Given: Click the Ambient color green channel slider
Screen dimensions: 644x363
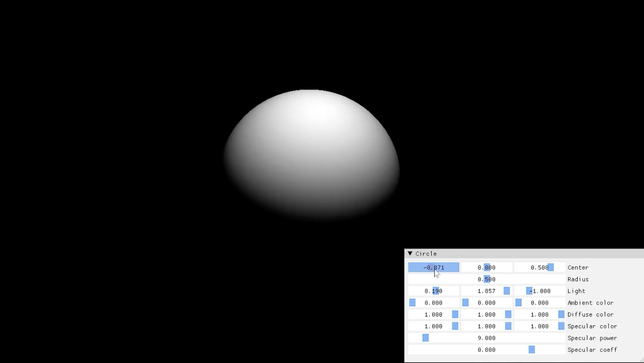Looking at the screenshot, I should coord(486,302).
